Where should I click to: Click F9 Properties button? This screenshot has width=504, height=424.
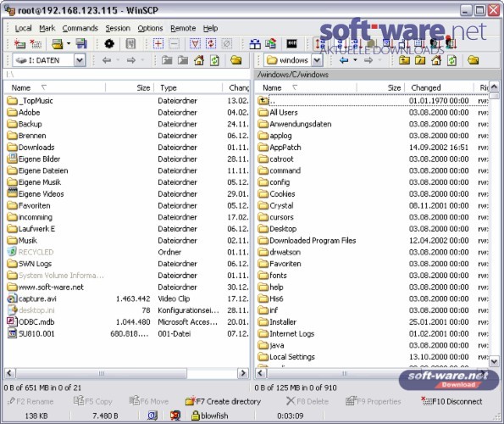coord(373,401)
